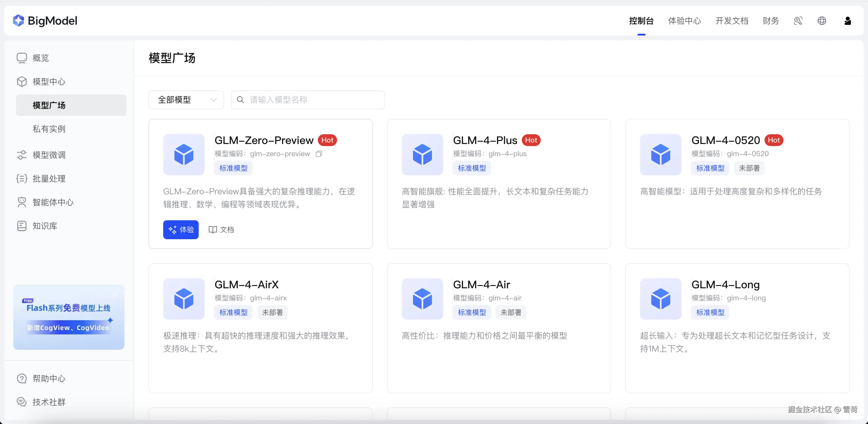Go to 帮助中心 help page
This screenshot has width=868, height=424.
(x=49, y=378)
